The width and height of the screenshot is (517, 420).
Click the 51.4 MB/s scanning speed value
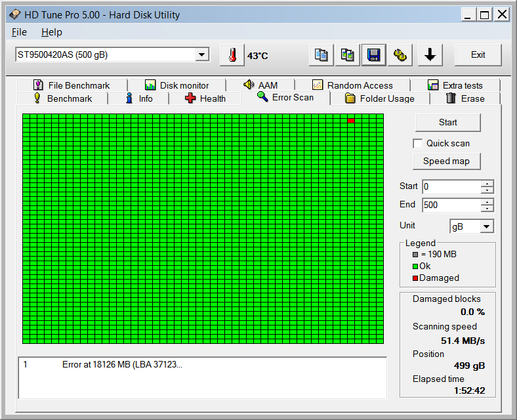tap(463, 341)
